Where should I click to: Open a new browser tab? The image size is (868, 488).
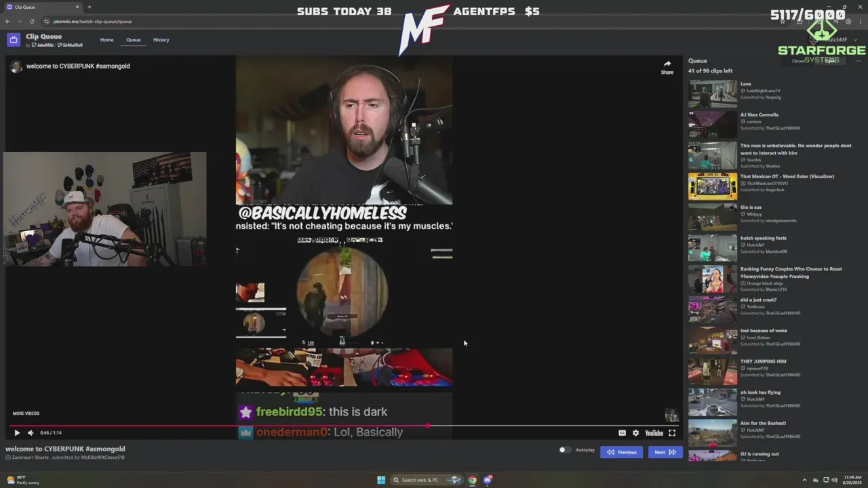tap(89, 7)
